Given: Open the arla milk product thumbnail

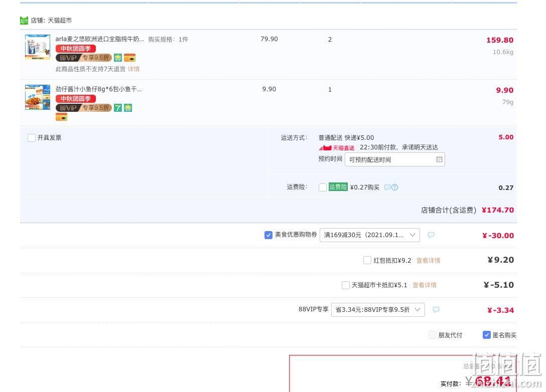Looking at the screenshot, I should (x=38, y=47).
